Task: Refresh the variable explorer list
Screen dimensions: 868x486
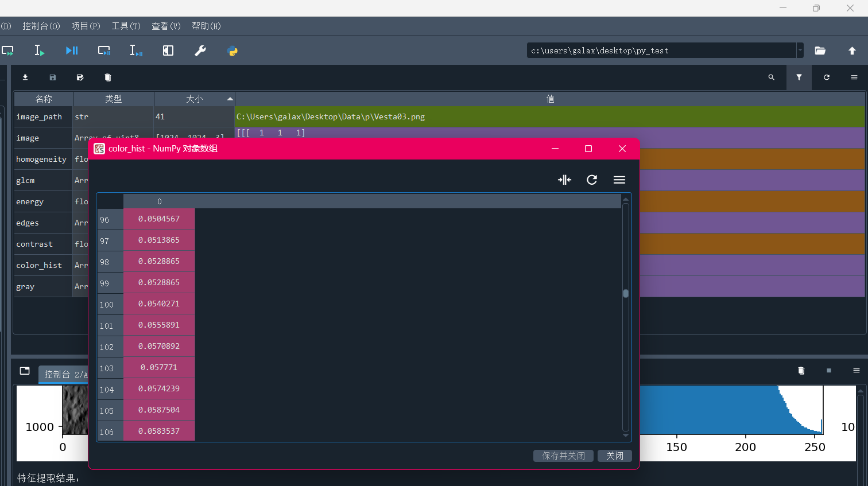Action: (827, 77)
